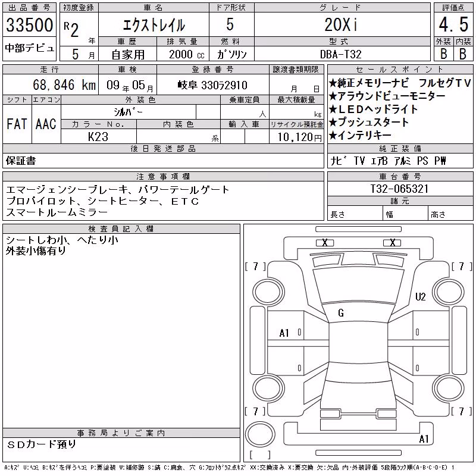Click the spare tire circle below the diagram
Screen dimensions: 476x476
pyautogui.click(x=260, y=434)
